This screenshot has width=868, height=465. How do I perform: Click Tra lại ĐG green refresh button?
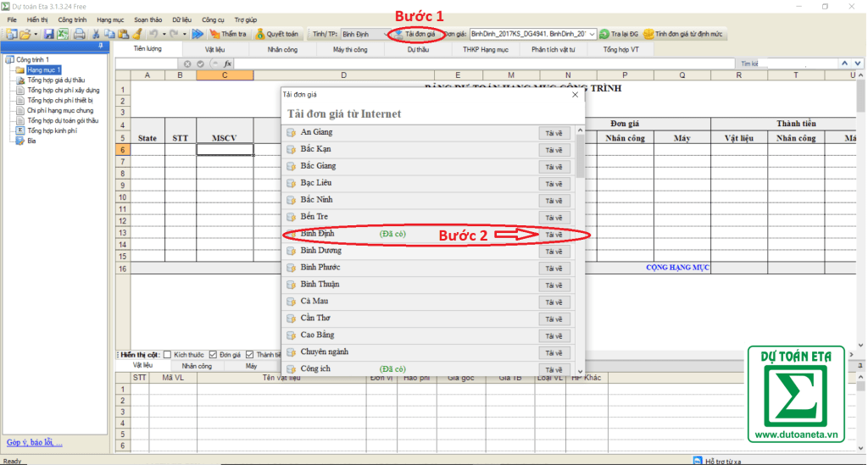tap(619, 34)
